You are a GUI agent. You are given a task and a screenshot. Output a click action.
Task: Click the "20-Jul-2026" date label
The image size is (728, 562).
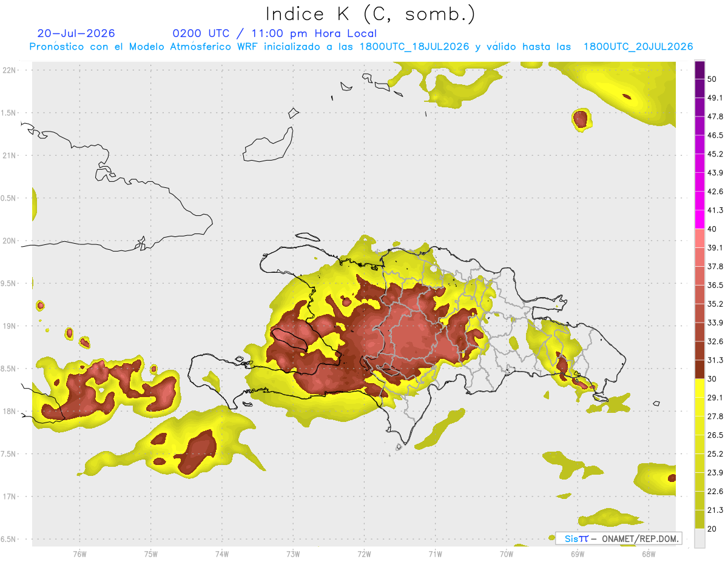tap(76, 33)
